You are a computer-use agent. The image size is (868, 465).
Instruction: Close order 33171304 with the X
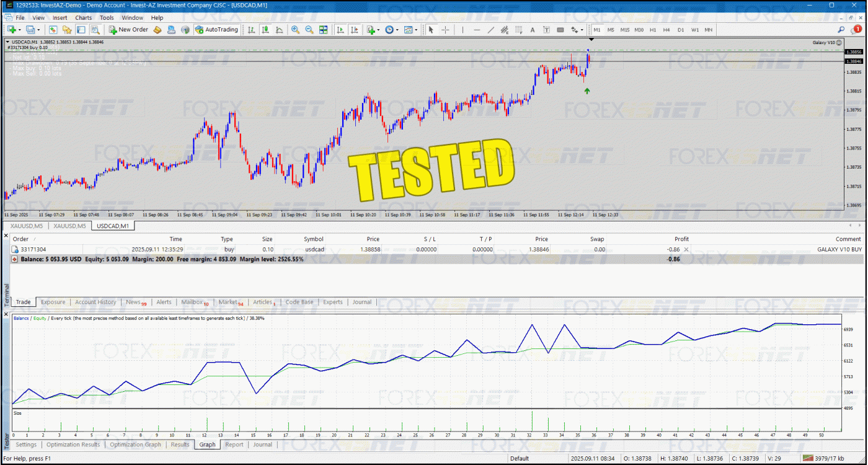(686, 249)
